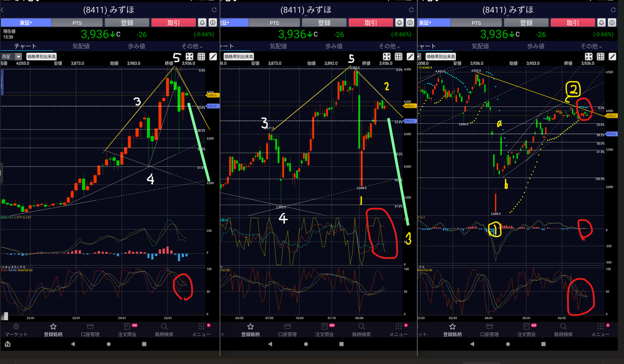Screen dimensions: 624x364
Task: Expand the middle panel chart to fullscreen
Action: [387, 57]
